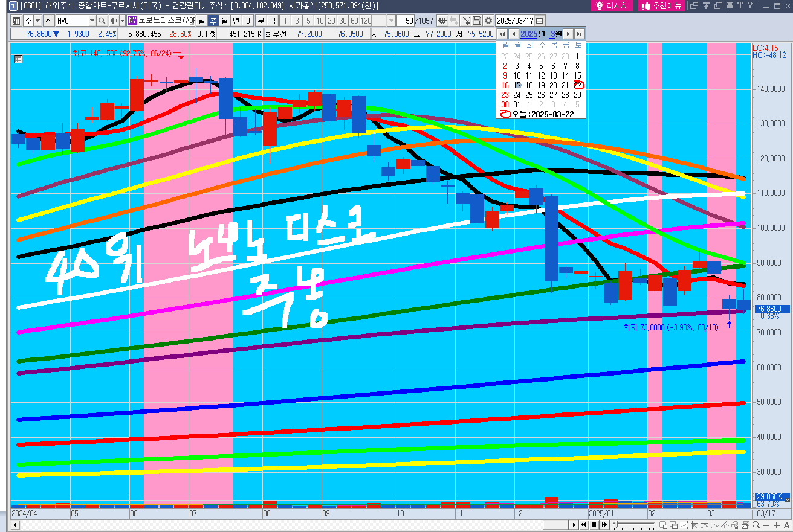
Task: Select the 분 minute chart period
Action: (x=262, y=21)
